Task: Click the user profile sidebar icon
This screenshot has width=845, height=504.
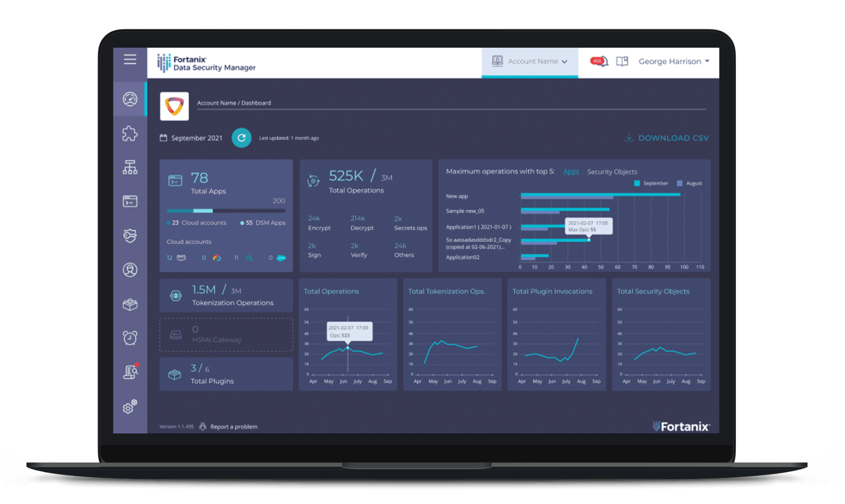Action: [130, 270]
